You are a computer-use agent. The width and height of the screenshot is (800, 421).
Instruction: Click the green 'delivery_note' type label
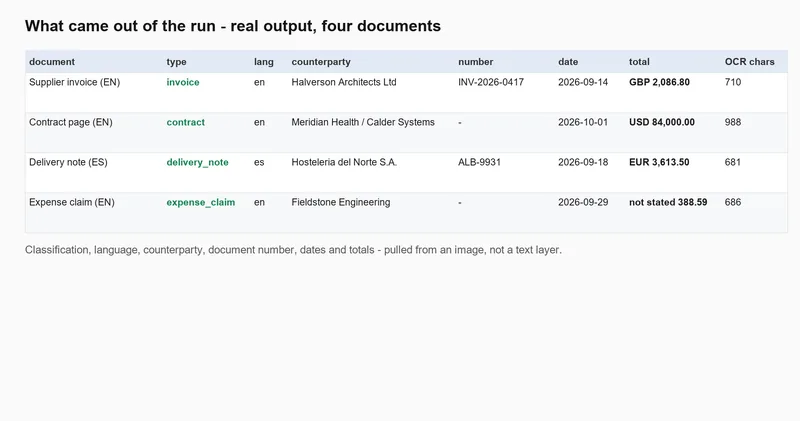pyautogui.click(x=197, y=162)
